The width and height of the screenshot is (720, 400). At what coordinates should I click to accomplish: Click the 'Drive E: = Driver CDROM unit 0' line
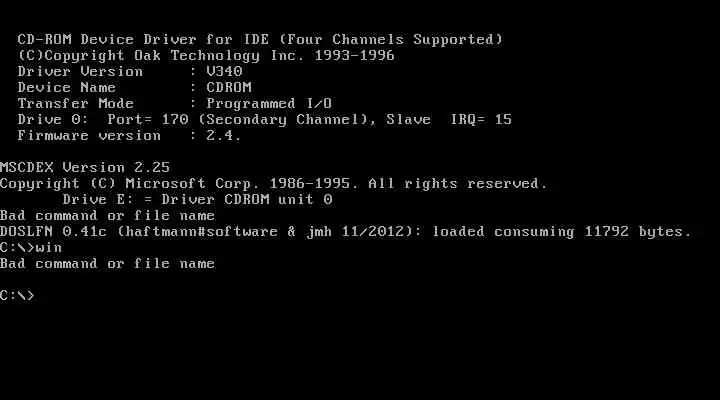pyautogui.click(x=197, y=199)
